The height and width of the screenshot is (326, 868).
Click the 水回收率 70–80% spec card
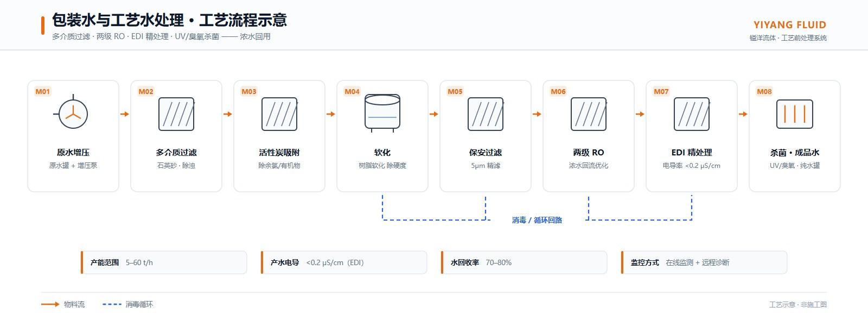pos(524,262)
